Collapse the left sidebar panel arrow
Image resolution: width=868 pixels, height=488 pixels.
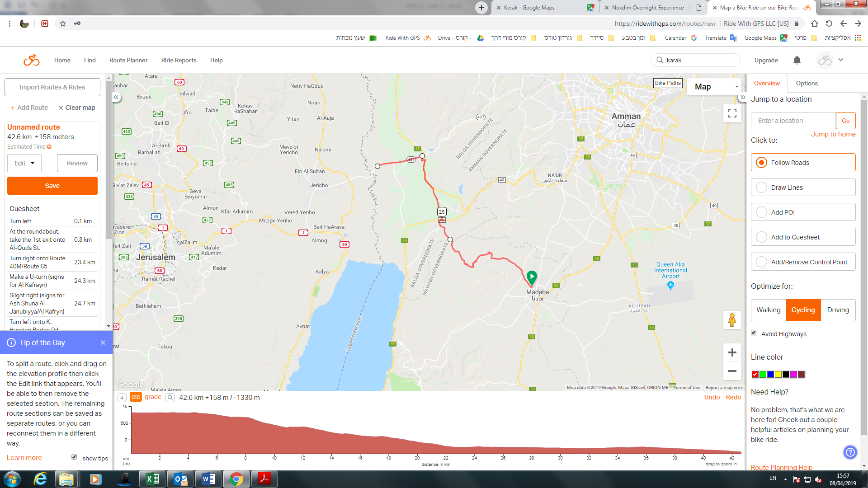(116, 97)
